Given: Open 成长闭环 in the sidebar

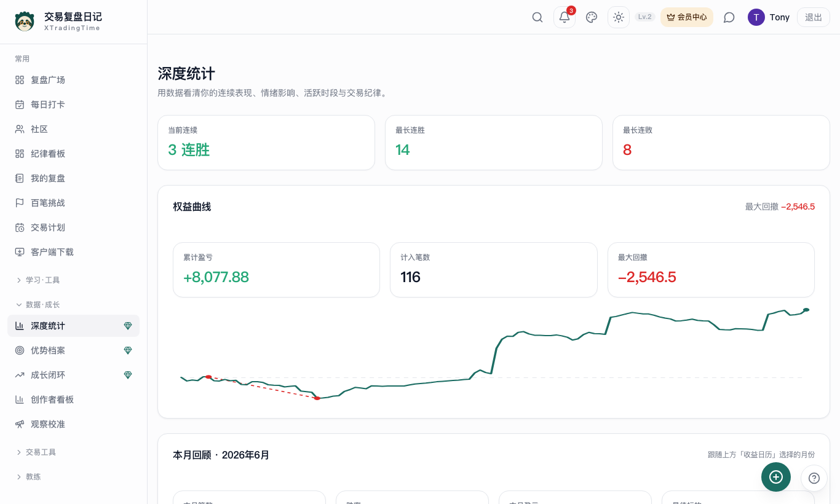Looking at the screenshot, I should coord(73,375).
